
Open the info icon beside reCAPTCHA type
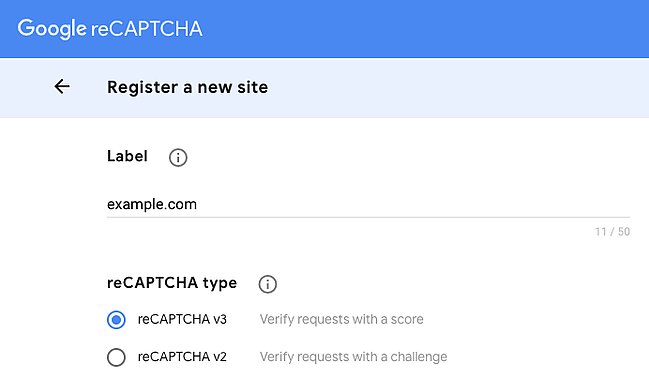tap(267, 284)
